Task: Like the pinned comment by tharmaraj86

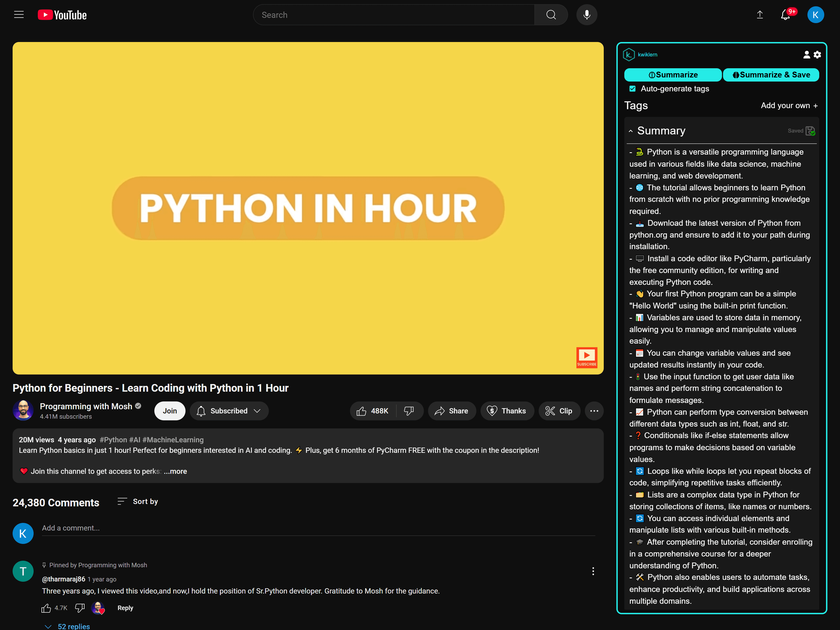Action: point(46,608)
